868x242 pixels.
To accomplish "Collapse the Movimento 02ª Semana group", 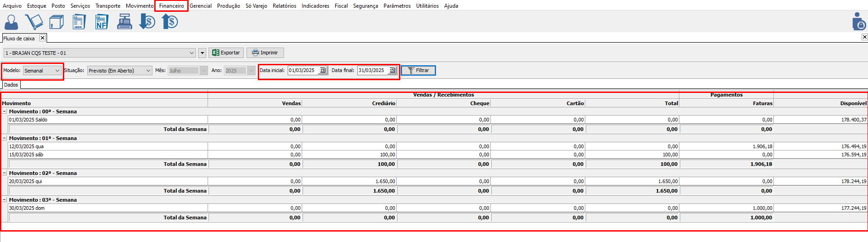I will pyautogui.click(x=5, y=173).
